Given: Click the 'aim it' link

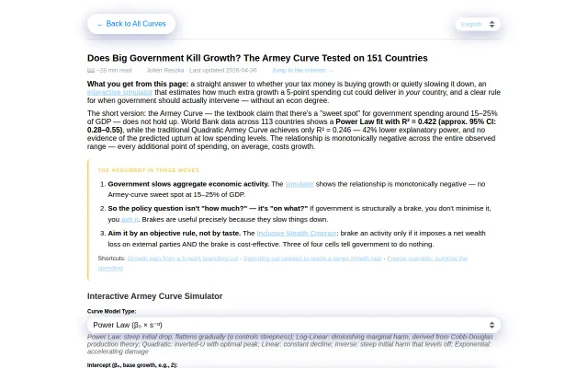Looking at the screenshot, I should (130, 219).
